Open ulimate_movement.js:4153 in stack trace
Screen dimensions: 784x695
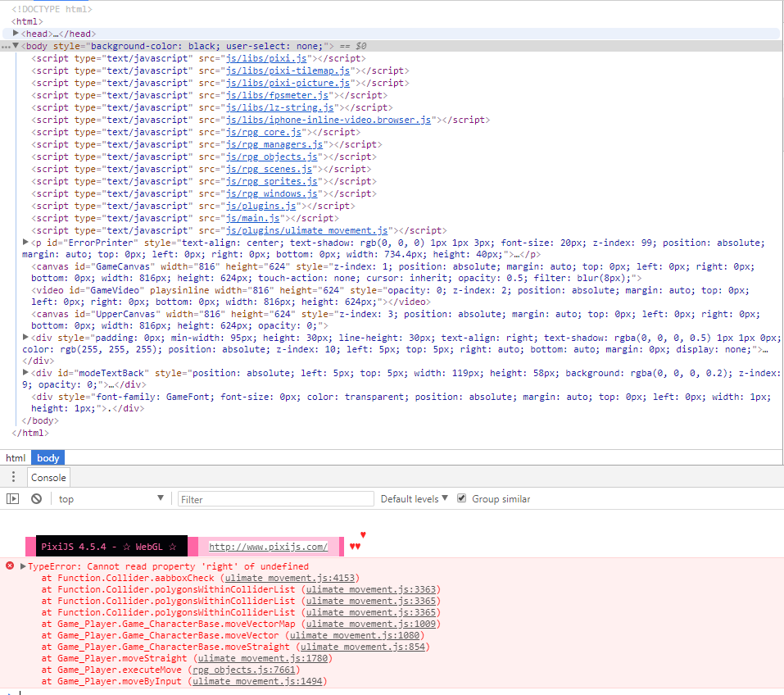pos(289,578)
